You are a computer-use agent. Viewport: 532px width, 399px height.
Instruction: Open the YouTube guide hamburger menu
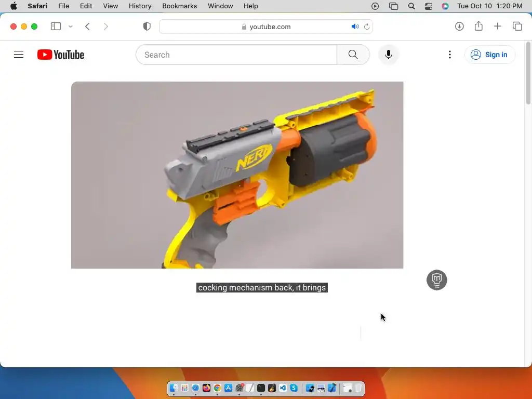click(19, 54)
